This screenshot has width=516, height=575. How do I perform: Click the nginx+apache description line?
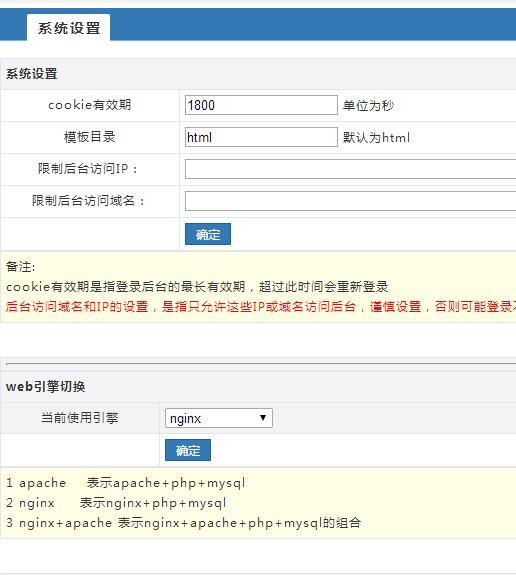click(x=183, y=522)
